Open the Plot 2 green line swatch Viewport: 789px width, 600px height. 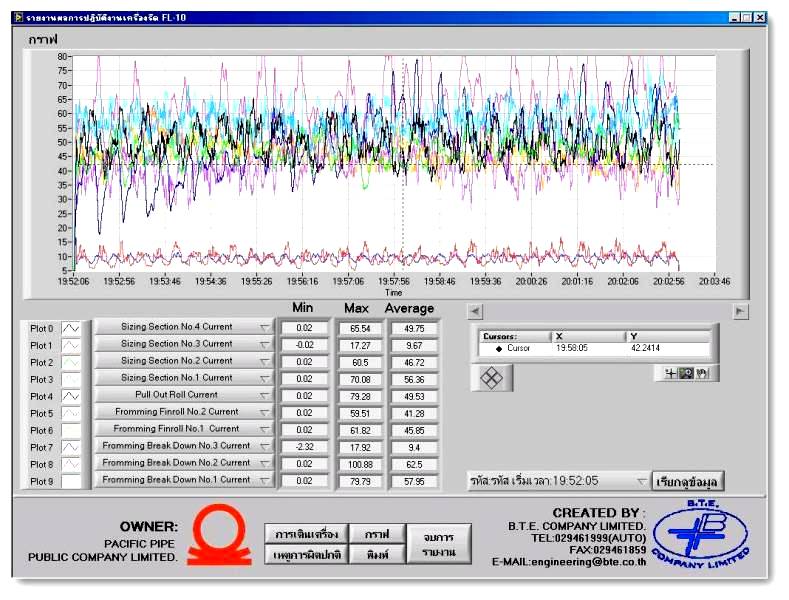point(70,362)
